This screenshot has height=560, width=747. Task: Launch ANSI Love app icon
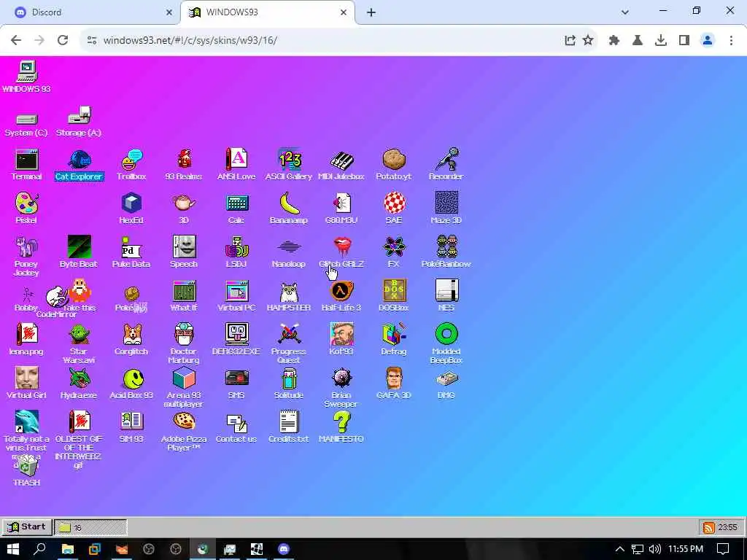pyautogui.click(x=236, y=160)
